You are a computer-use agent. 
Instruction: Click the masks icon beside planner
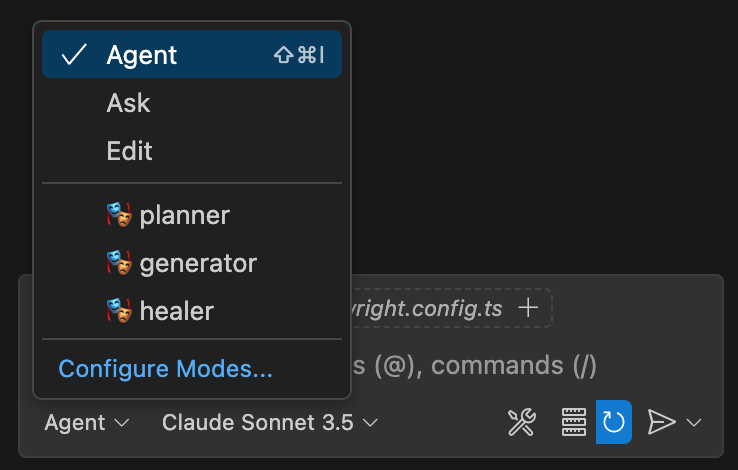pyautogui.click(x=119, y=215)
